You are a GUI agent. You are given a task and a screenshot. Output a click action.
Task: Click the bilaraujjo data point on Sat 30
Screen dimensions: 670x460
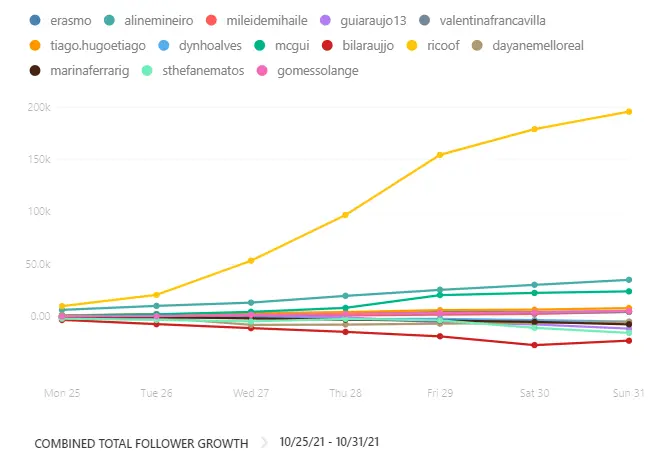[x=534, y=345]
